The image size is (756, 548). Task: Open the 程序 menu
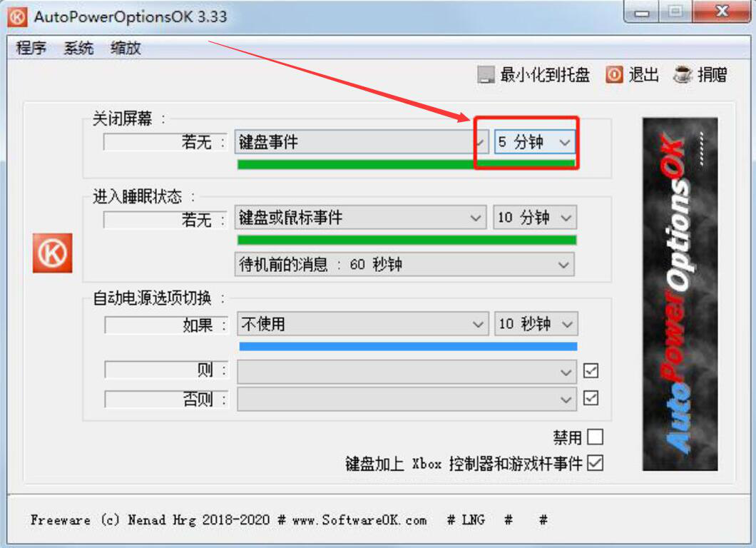point(31,48)
